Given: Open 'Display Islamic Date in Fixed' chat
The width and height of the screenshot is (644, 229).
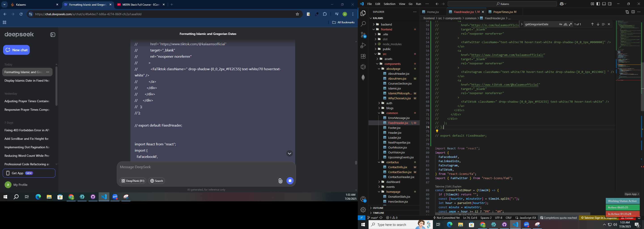Looking at the screenshot, I should coord(27,81).
